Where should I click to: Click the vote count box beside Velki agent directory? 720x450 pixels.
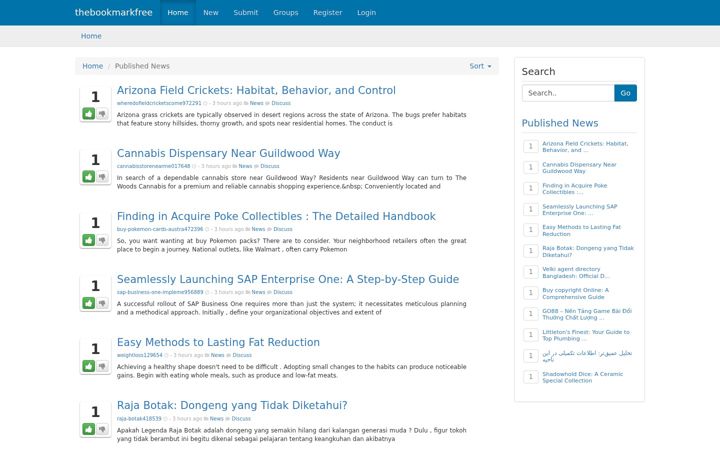(530, 272)
